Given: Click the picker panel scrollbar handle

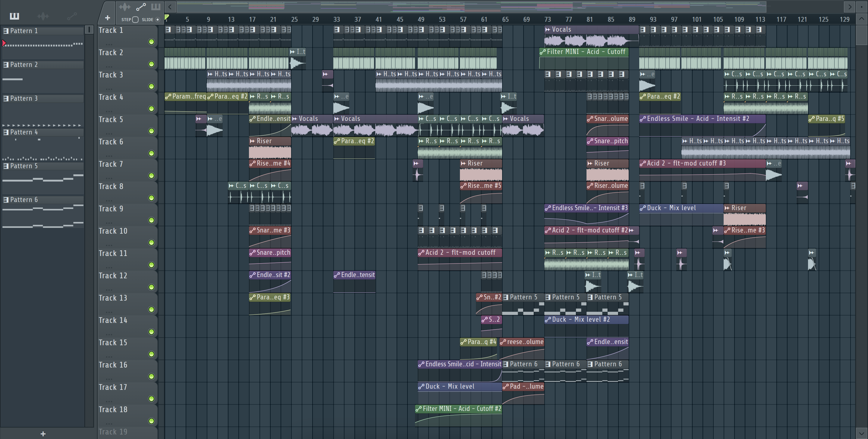Looking at the screenshot, I should (89, 30).
